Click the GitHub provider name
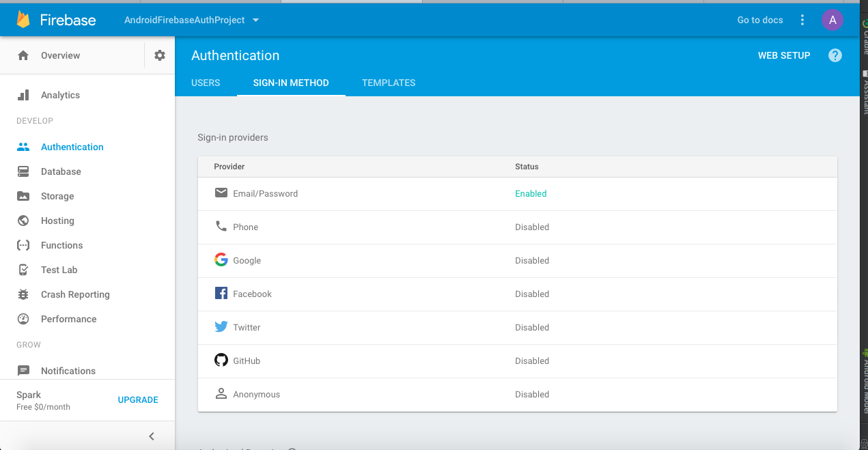868x450 pixels. click(x=247, y=361)
